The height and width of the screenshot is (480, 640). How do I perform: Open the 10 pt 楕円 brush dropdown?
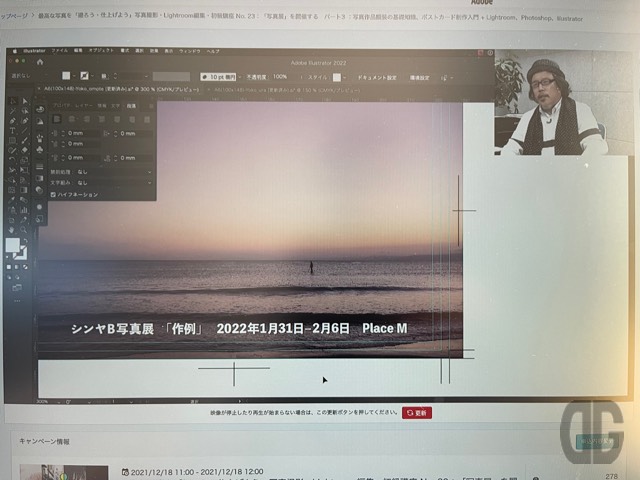(240, 77)
